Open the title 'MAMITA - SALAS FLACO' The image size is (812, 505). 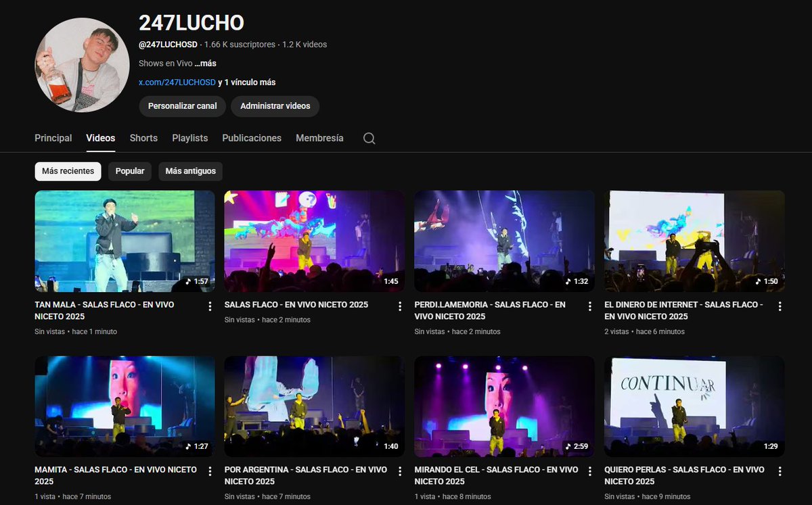pos(116,475)
